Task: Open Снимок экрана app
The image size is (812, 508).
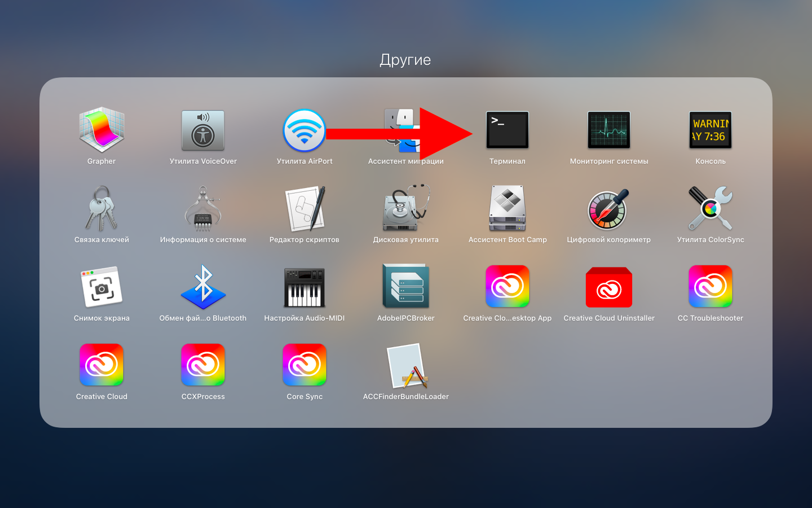Action: 101,287
